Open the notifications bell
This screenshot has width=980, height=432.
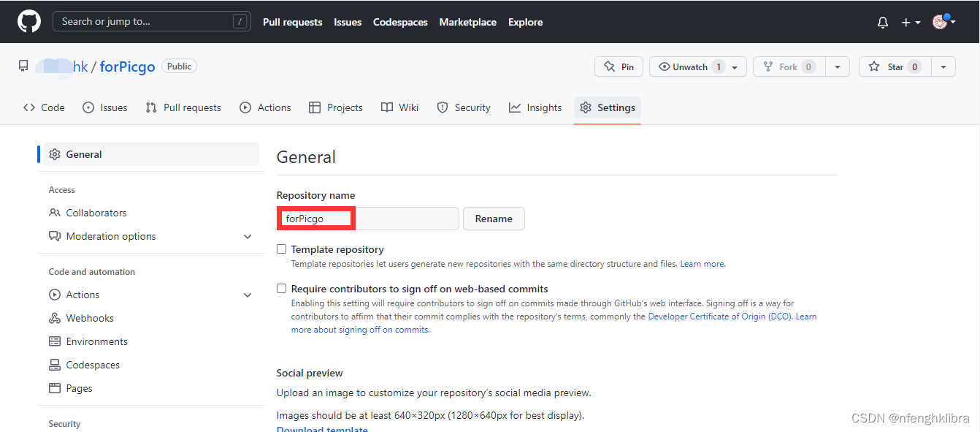coord(883,23)
